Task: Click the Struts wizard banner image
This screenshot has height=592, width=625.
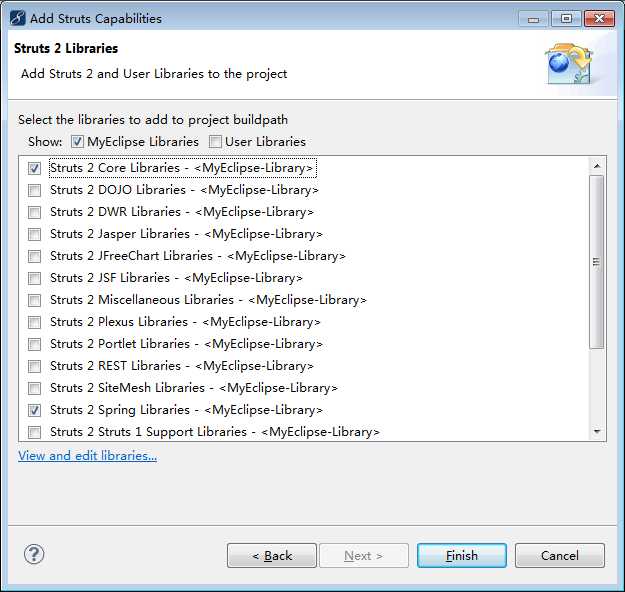Action: coord(569,64)
